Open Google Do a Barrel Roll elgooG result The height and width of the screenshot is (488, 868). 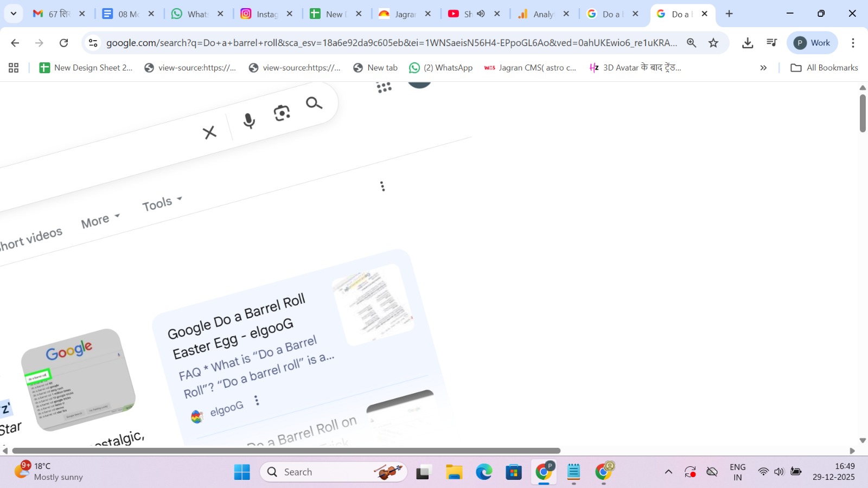pos(237,317)
